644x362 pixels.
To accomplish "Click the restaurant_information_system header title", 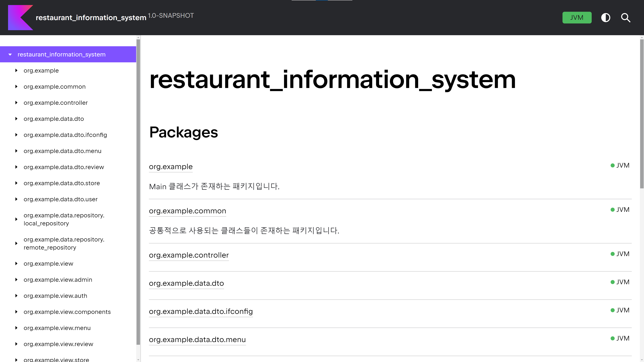I will 91,18.
